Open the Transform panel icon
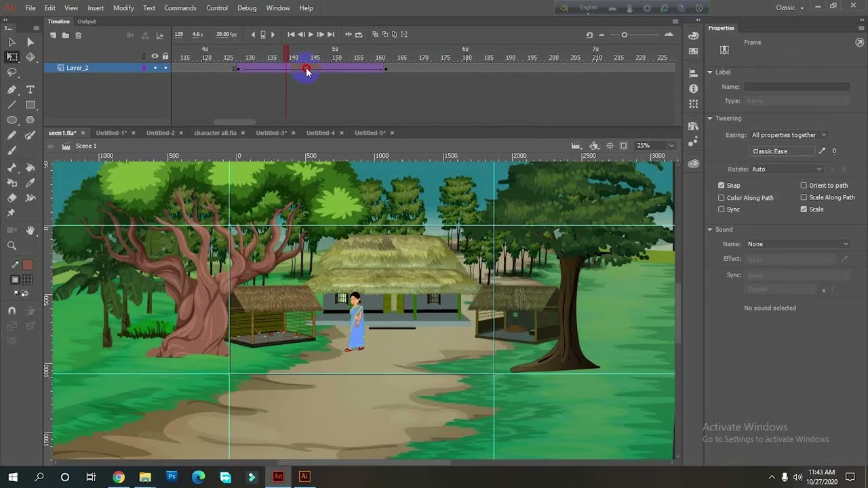Viewport: 868px width, 488px height. [x=693, y=104]
